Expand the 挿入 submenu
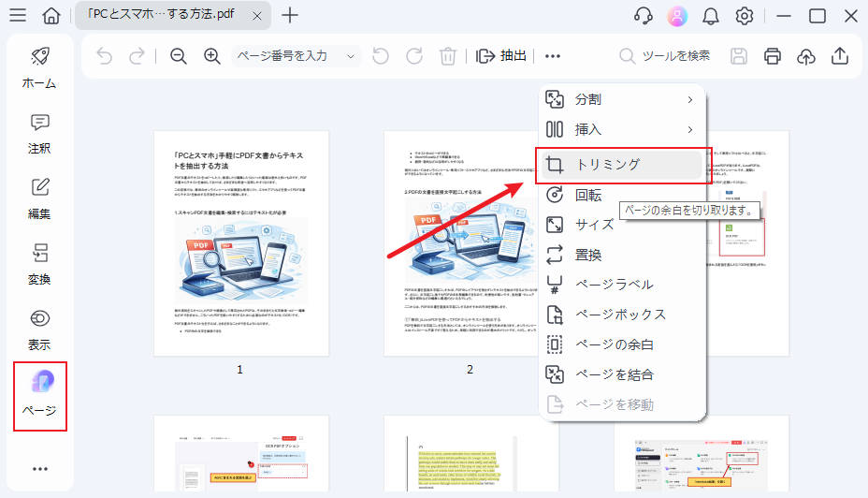This screenshot has height=498, width=868. coord(622,129)
